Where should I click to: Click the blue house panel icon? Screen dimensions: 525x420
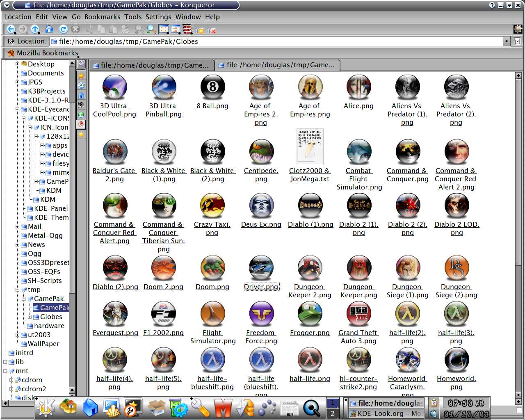click(90, 408)
